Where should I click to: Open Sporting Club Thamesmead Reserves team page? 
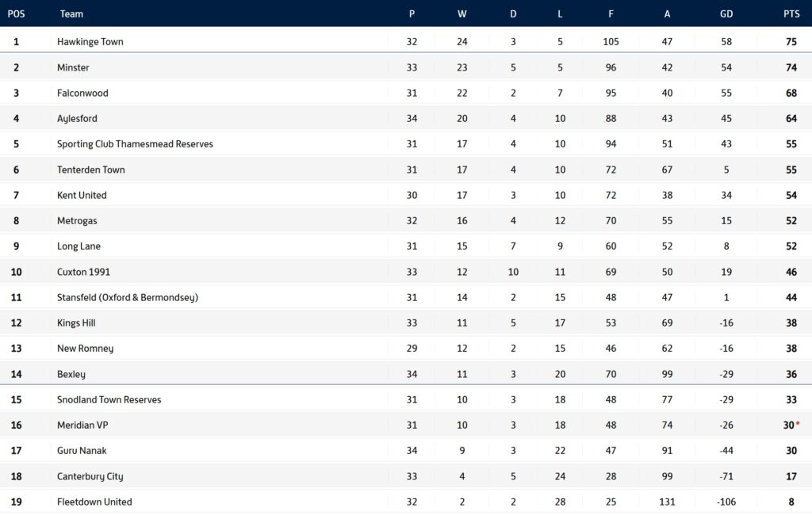135,144
